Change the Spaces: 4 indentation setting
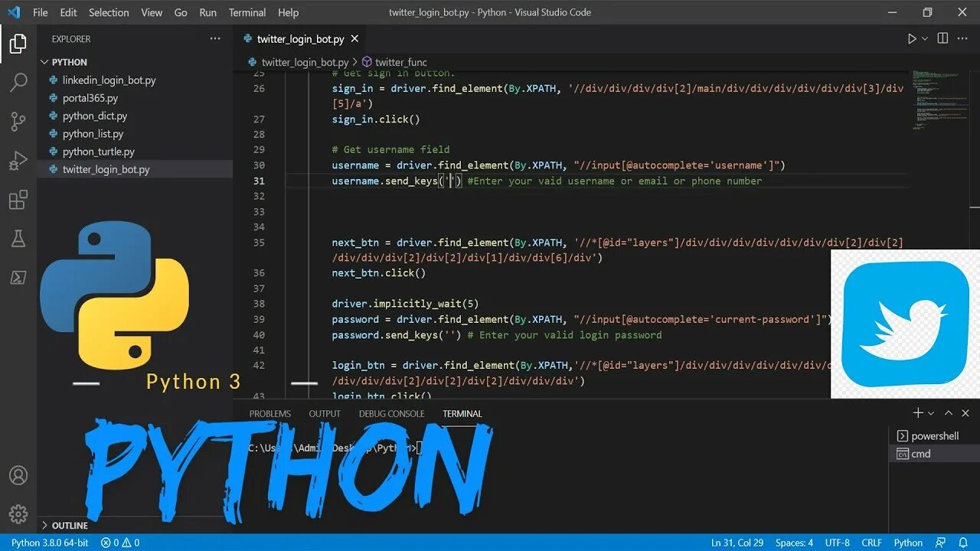Image resolution: width=980 pixels, height=551 pixels. pos(794,543)
